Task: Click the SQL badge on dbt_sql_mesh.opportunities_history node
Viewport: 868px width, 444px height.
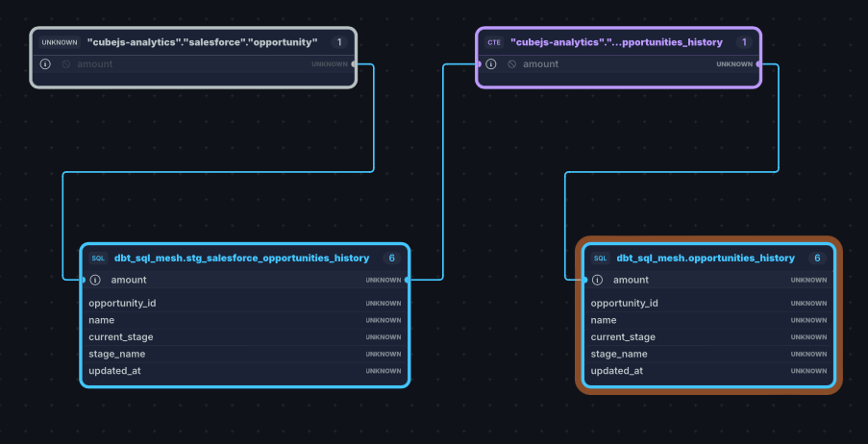Action: click(600, 258)
